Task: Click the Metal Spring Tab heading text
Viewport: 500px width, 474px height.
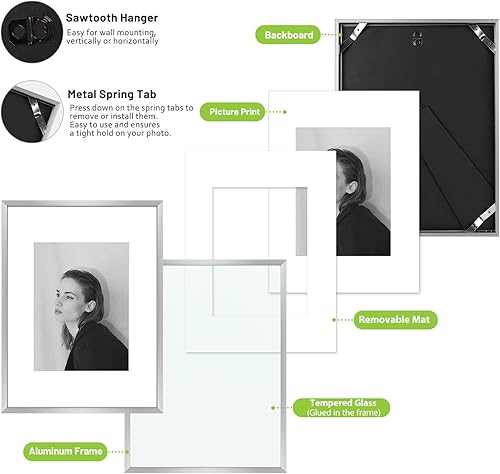Action: click(x=112, y=94)
